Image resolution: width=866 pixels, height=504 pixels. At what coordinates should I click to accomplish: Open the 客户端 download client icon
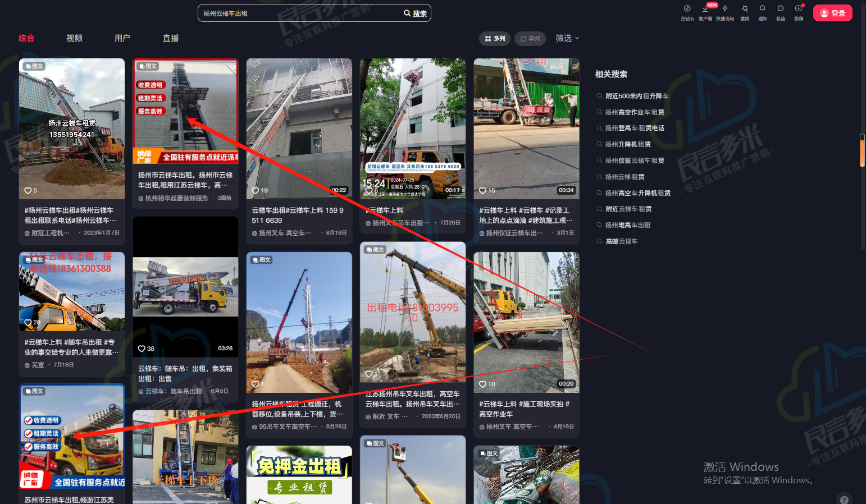[x=705, y=9]
